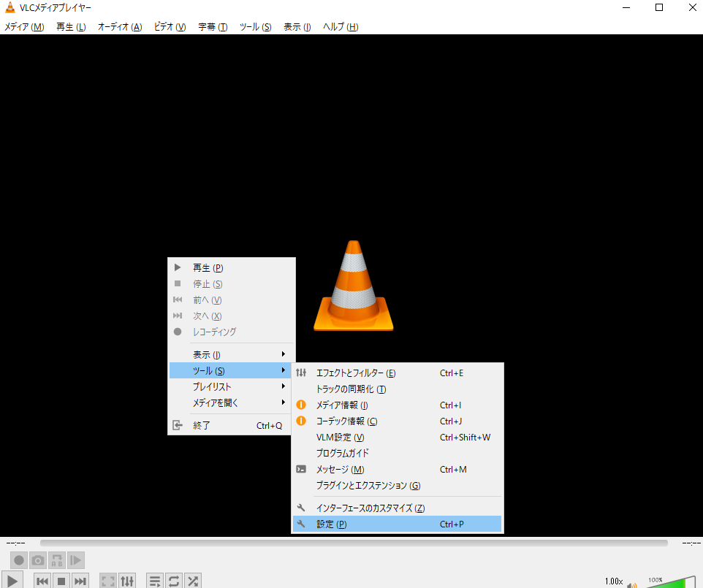The width and height of the screenshot is (703, 588).
Task: Open 表示 (I) menu in menu bar
Action: (297, 27)
